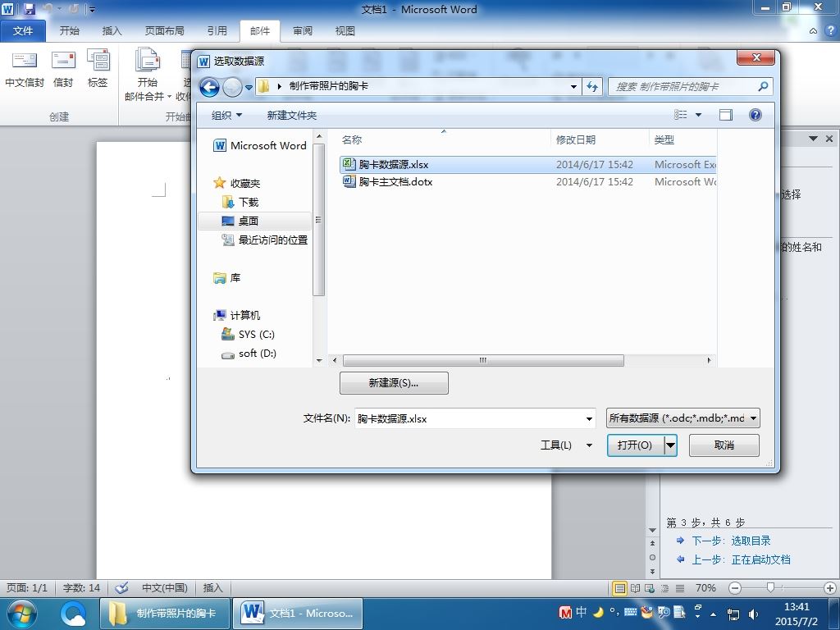The height and width of the screenshot is (630, 840).
Task: Expand the file name combo box dropdown
Action: point(589,418)
